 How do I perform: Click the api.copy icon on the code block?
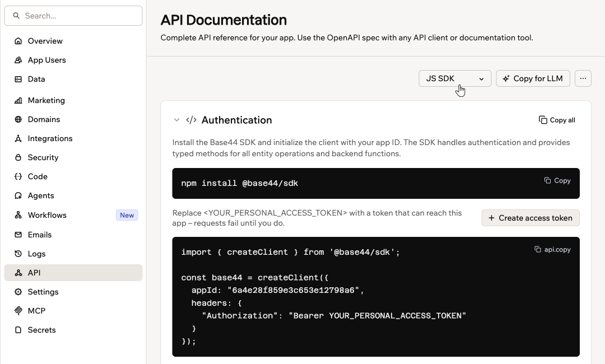[x=537, y=249]
